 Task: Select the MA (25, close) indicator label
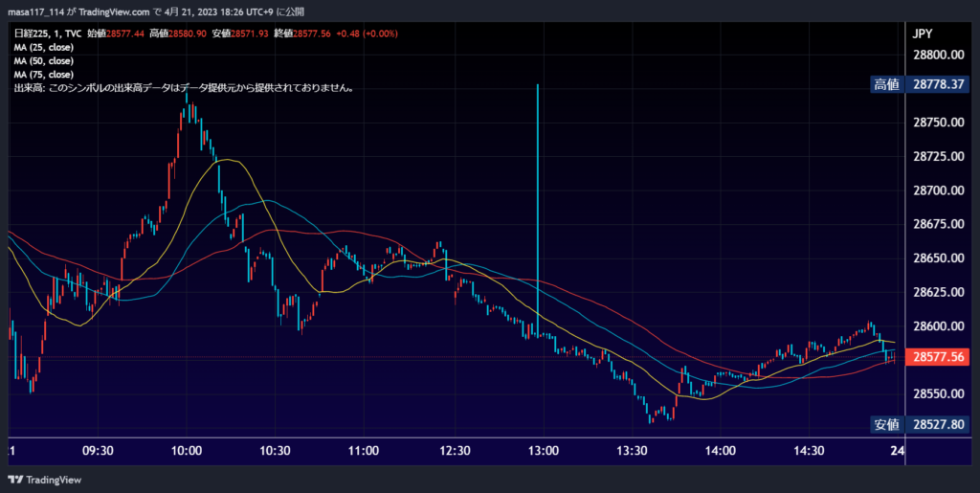tap(44, 48)
